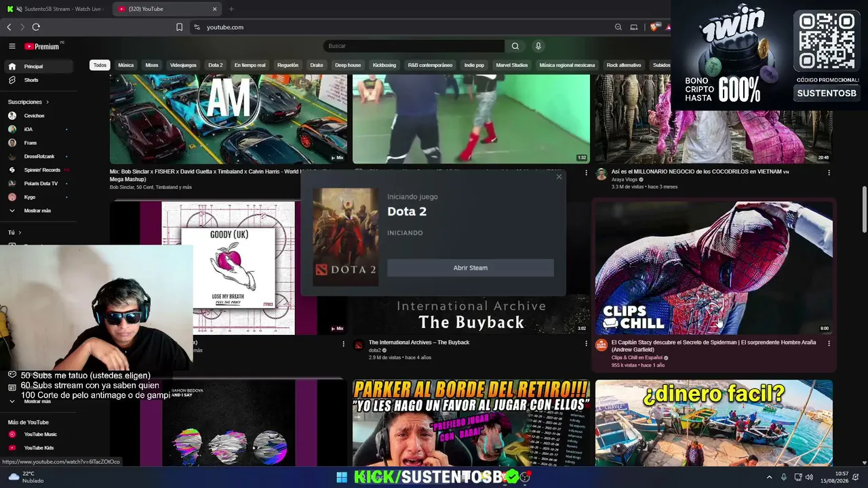This screenshot has height=488, width=868.
Task: Click the Brave Shields lion icon
Action: [654, 27]
